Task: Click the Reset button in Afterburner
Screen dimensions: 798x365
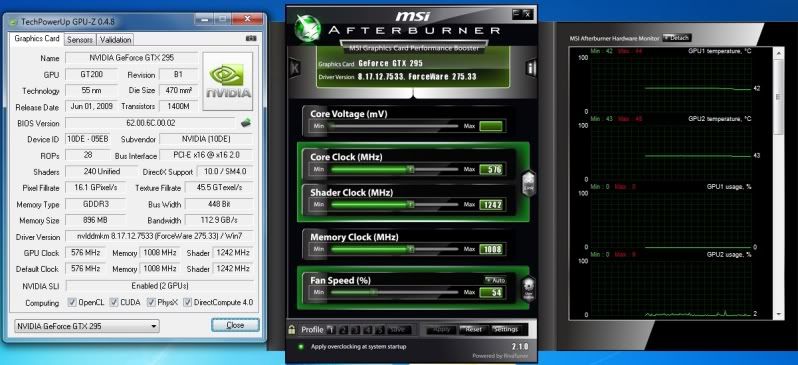Action: pyautogui.click(x=473, y=329)
